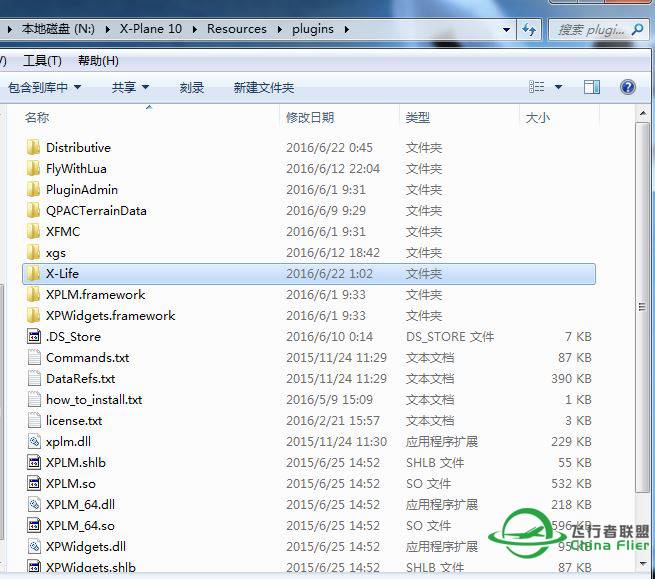Click the FlyWithLua folder icon
Screen dimensions: 655x579
[x=33, y=168]
